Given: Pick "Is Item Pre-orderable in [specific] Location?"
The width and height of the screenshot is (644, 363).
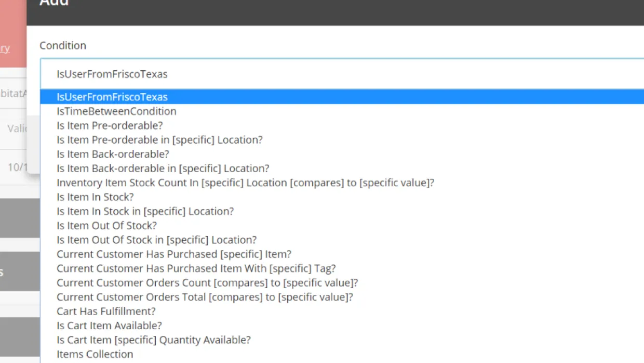Looking at the screenshot, I should point(159,140).
